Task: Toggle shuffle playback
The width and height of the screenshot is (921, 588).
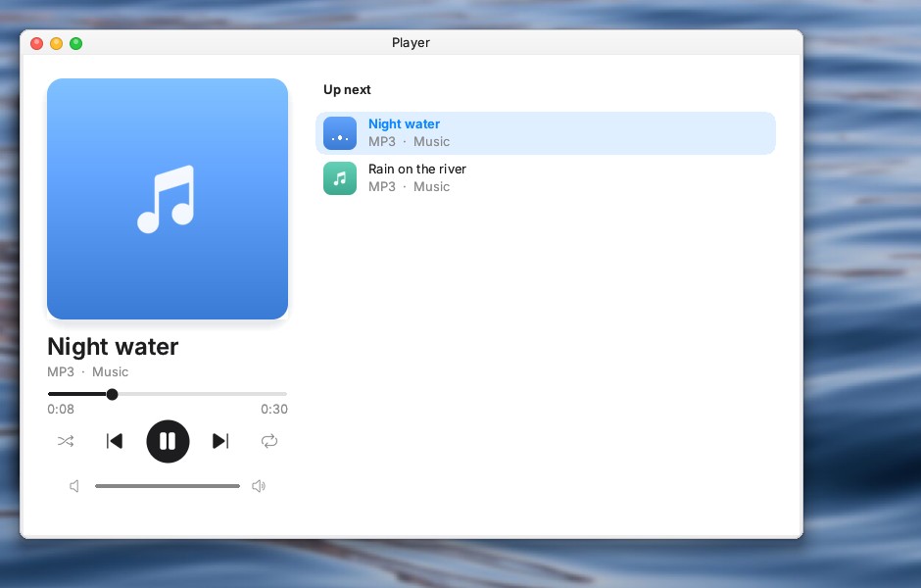Action: coord(66,441)
